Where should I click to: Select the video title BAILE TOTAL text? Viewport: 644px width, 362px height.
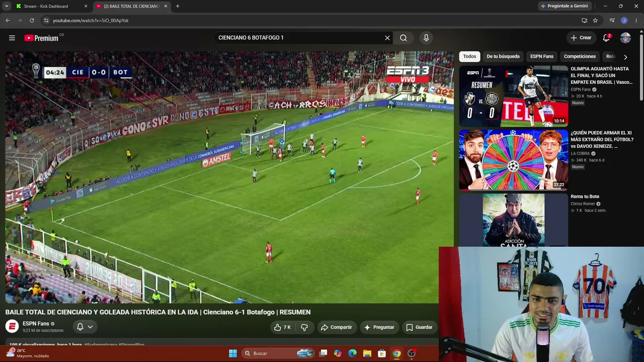pyautogui.click(x=158, y=312)
